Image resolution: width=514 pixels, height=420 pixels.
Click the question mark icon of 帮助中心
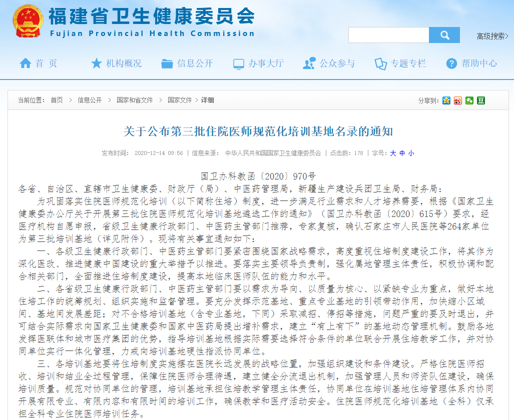point(451,63)
